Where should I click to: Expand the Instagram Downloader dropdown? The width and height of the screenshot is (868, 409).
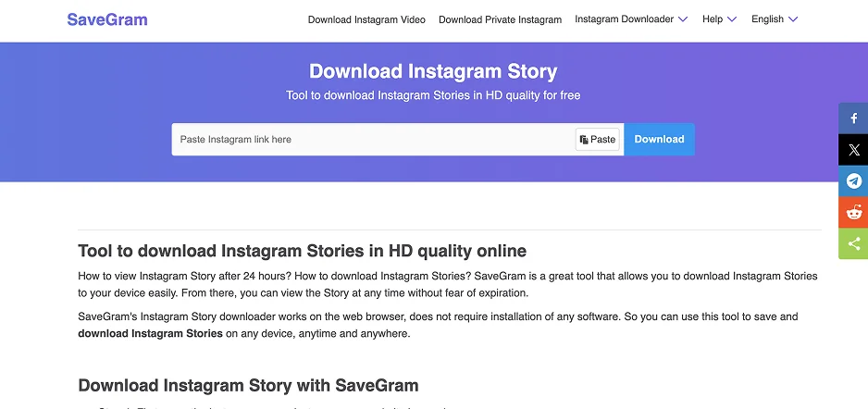point(631,19)
